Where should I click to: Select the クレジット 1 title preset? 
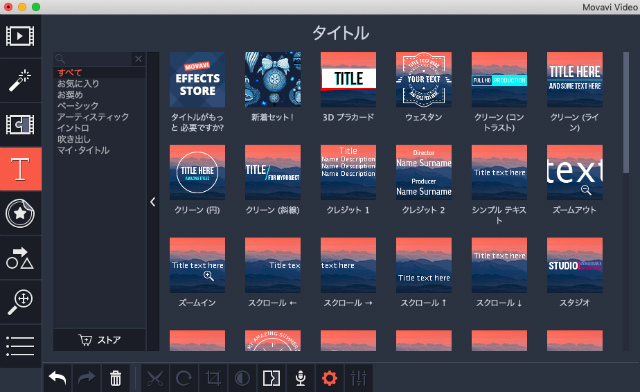point(348,172)
